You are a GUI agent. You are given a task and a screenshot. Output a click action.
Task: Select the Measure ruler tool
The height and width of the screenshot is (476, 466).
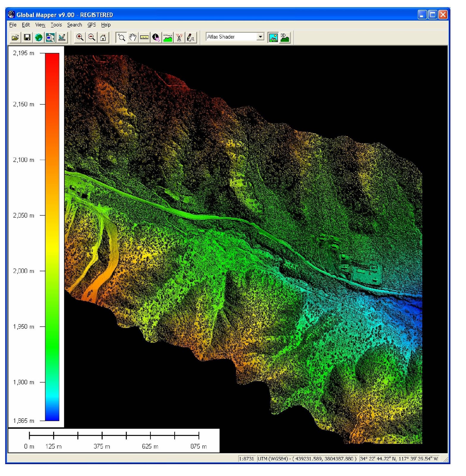coord(144,37)
